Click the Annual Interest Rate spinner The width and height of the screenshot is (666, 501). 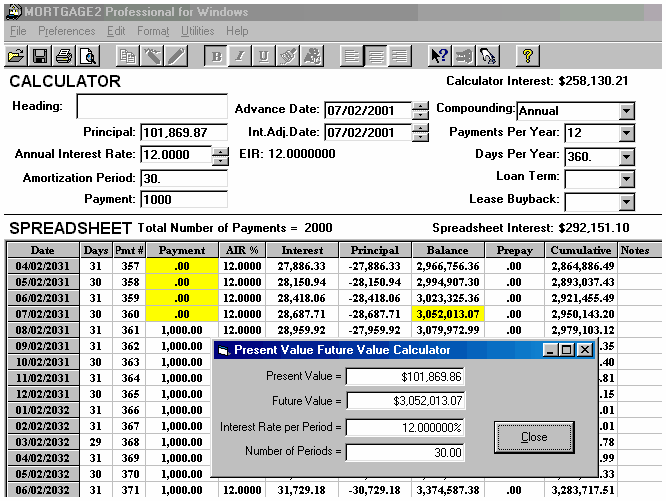pyautogui.click(x=220, y=155)
